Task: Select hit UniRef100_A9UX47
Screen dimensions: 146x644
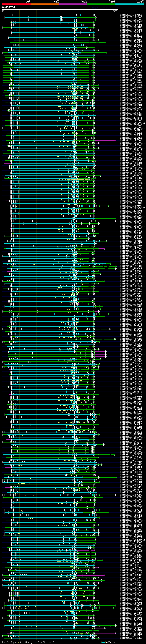Action: click(x=131, y=90)
